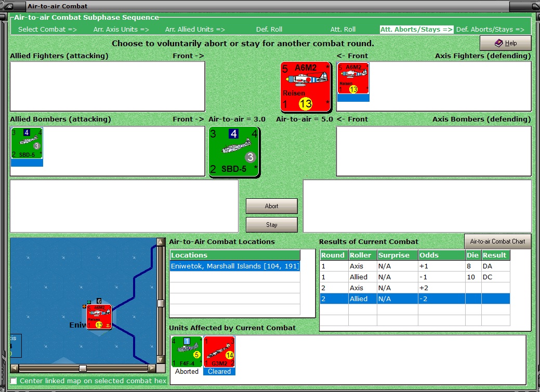Screen dimensions: 540x392
Task: Select highlighted round 2 Allied row
Action: tap(415, 299)
